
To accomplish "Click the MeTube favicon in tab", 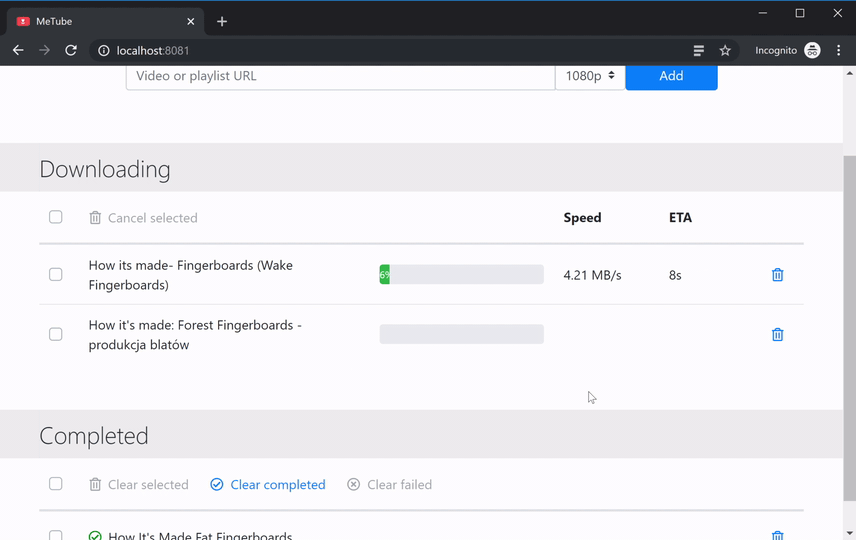I will click(x=23, y=21).
